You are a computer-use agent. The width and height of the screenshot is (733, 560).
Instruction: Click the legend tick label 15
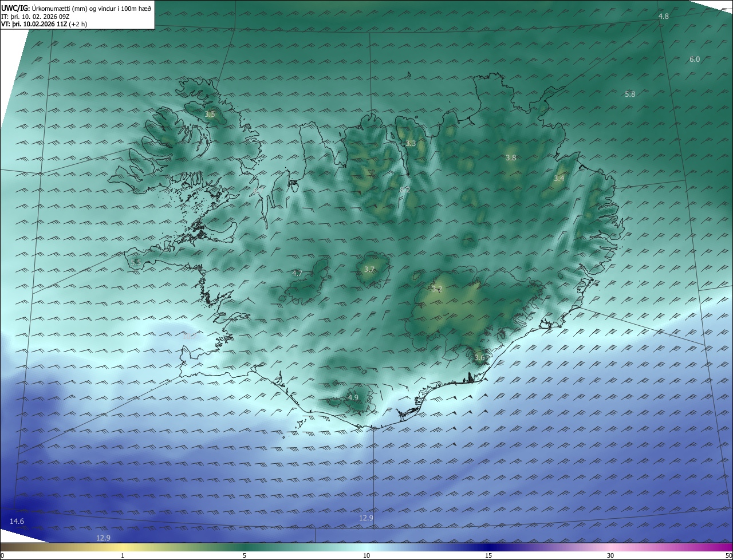click(488, 555)
